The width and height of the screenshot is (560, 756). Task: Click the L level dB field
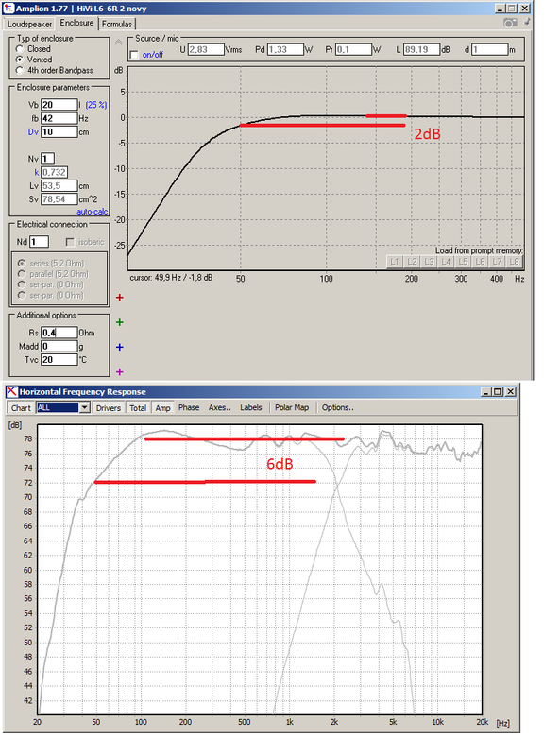[x=422, y=49]
